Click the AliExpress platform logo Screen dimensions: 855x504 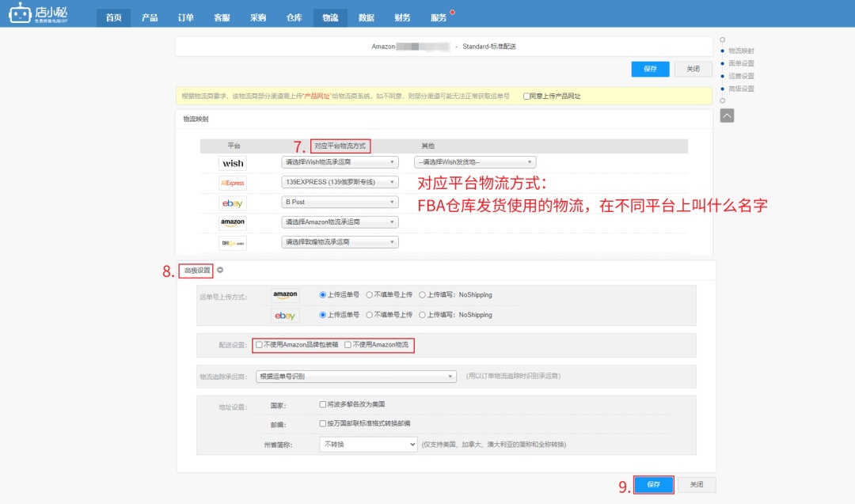pos(233,183)
